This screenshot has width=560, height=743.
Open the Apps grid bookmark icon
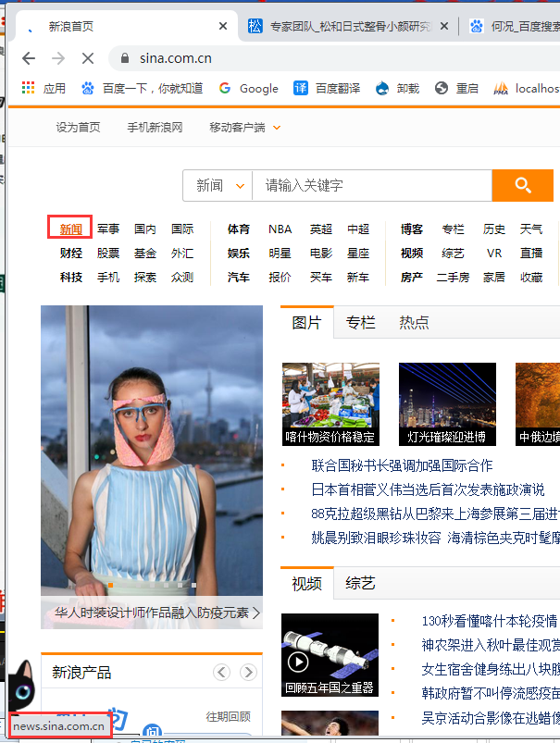pyautogui.click(x=28, y=88)
